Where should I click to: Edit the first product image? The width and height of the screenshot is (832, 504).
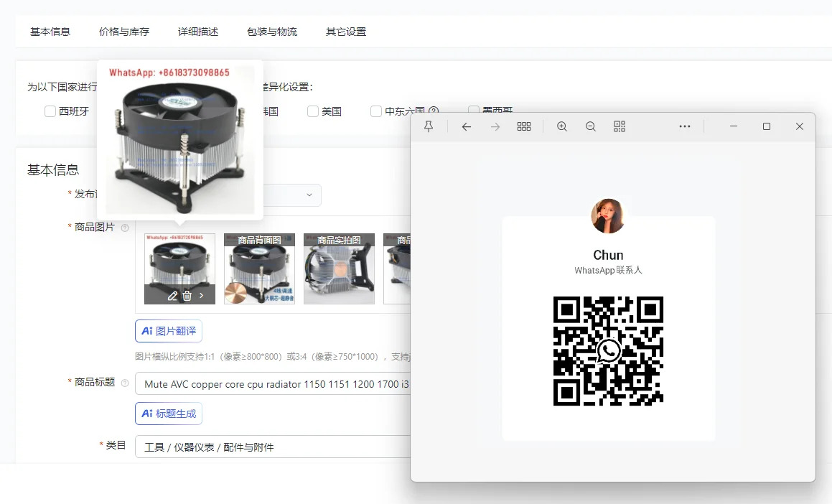(x=172, y=296)
